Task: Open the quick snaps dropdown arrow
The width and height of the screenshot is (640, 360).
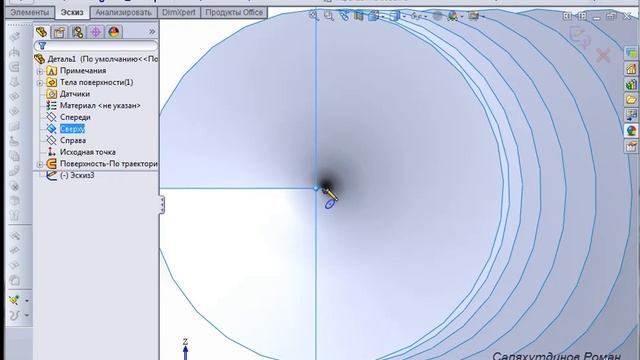Action: coord(27,301)
